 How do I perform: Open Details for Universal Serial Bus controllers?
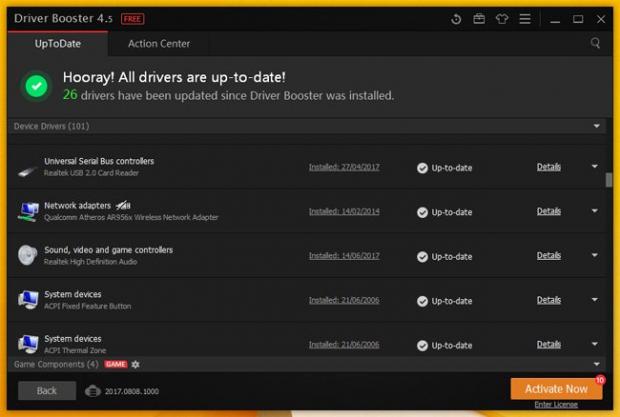click(x=548, y=167)
